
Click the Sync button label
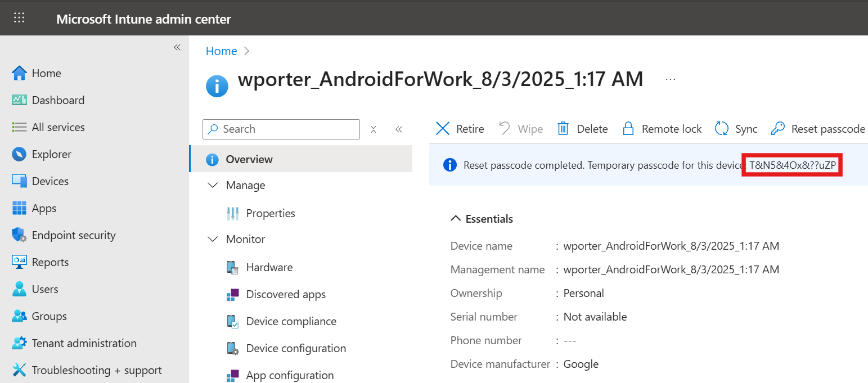pos(746,129)
